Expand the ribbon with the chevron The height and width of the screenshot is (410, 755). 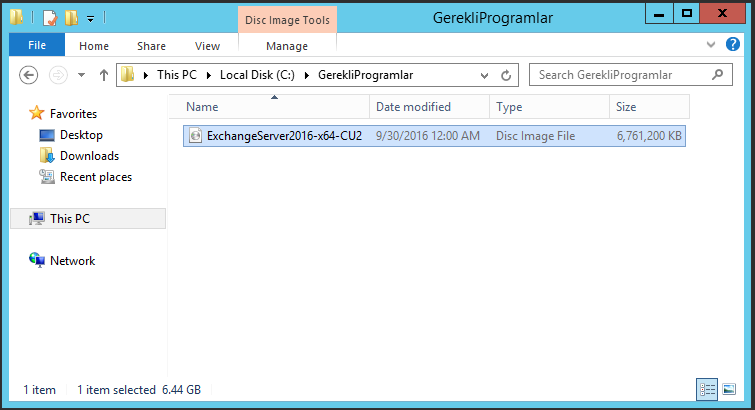[711, 45]
